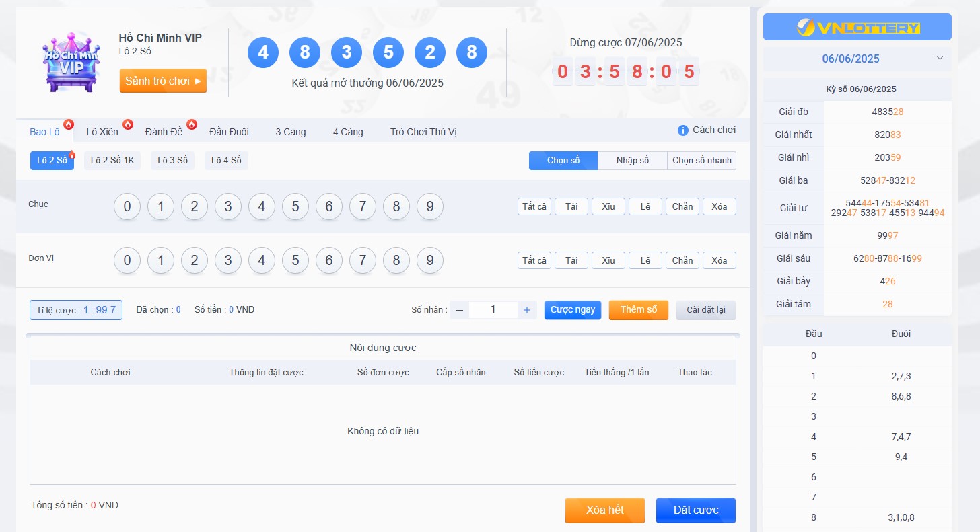Click the Cách chơi info icon
The width and height of the screenshot is (980, 532).
[682, 130]
